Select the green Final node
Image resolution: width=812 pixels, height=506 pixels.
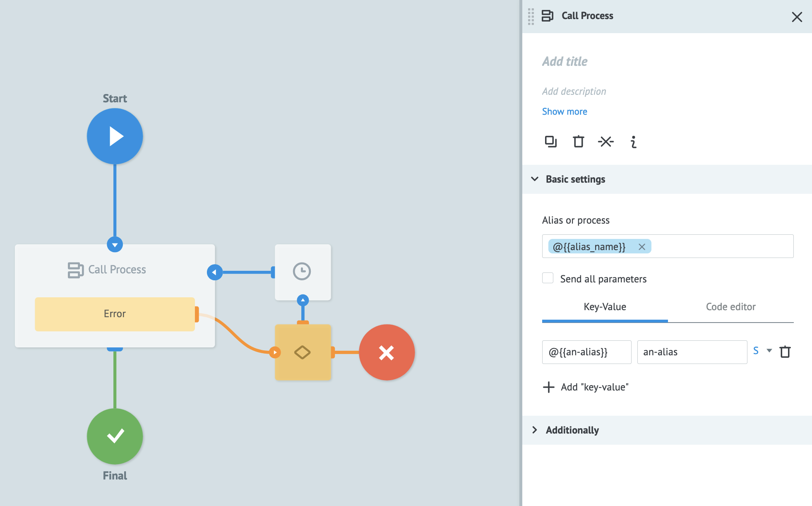point(115,436)
